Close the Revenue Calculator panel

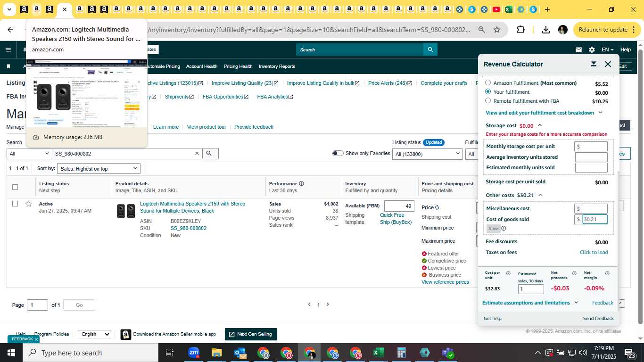(608, 64)
